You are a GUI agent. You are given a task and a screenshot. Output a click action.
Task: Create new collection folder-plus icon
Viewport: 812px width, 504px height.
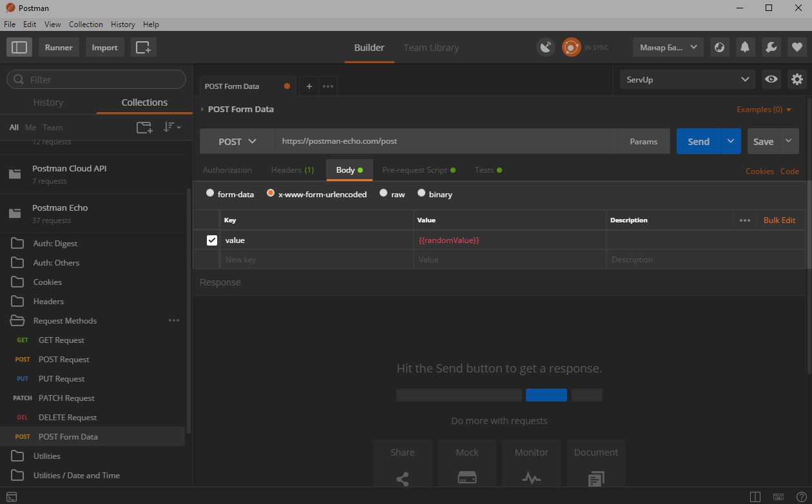point(144,128)
